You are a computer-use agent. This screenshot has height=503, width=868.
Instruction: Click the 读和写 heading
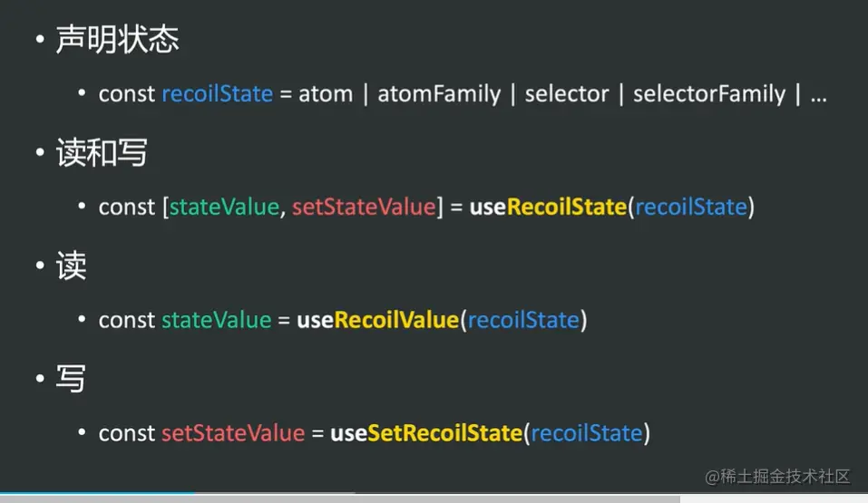[x=102, y=153]
